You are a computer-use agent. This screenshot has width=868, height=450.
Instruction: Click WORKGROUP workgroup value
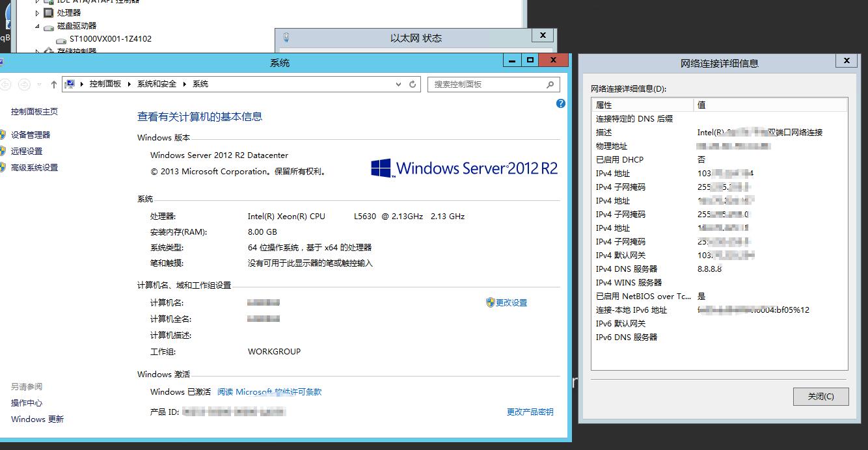(274, 351)
